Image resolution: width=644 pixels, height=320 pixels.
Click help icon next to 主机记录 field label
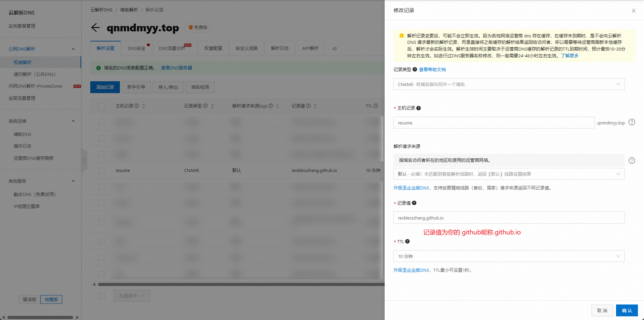pyautogui.click(x=418, y=108)
